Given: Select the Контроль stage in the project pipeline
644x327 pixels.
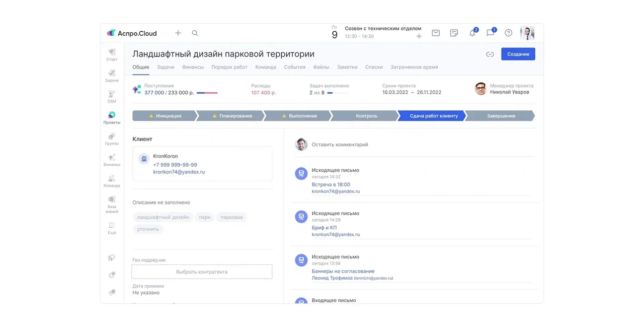Looking at the screenshot, I should [366, 116].
